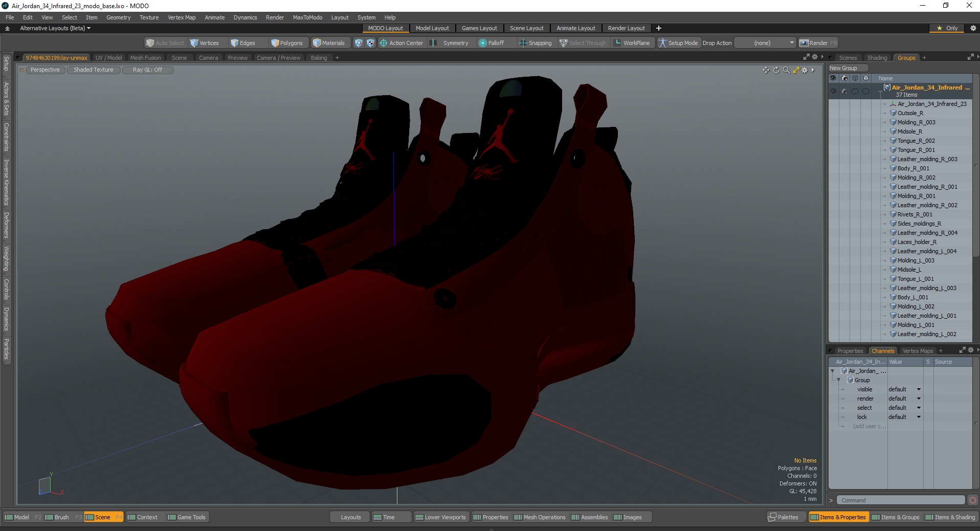Switch to the Model Layout tab

click(x=432, y=28)
